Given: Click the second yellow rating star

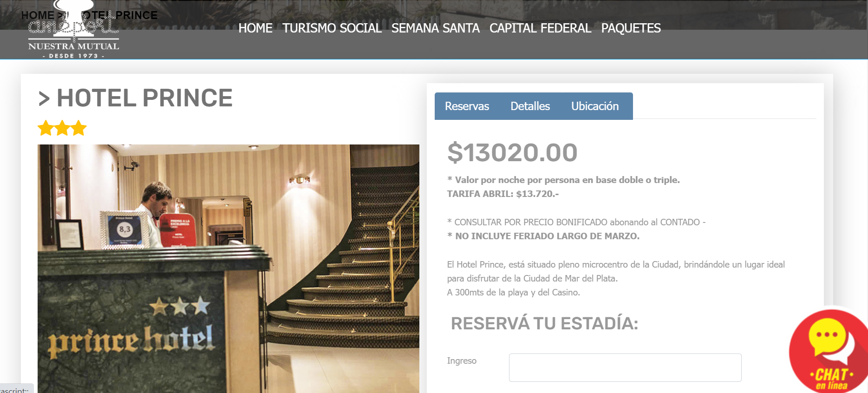Looking at the screenshot, I should 62,128.
